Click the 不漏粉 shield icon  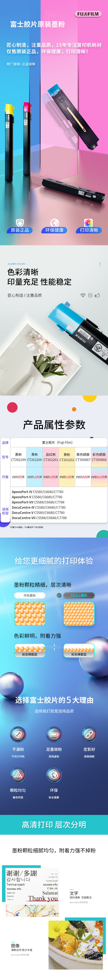(x=18, y=734)
